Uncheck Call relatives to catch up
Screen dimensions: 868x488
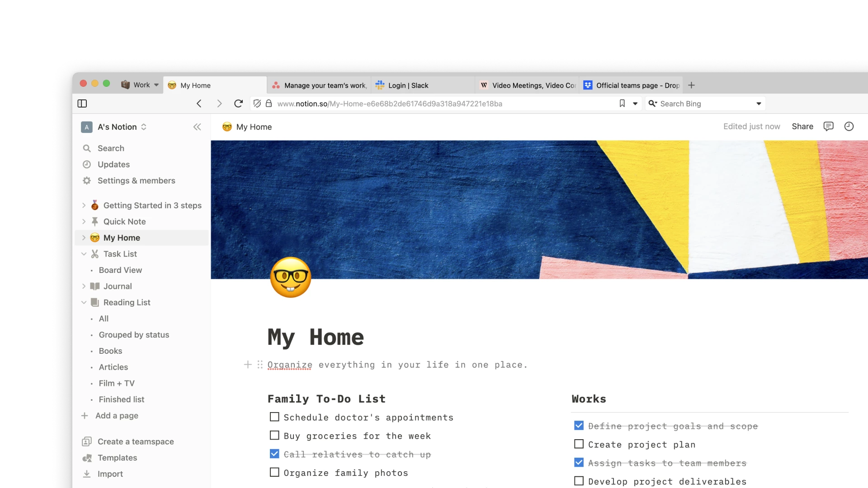pos(274,454)
